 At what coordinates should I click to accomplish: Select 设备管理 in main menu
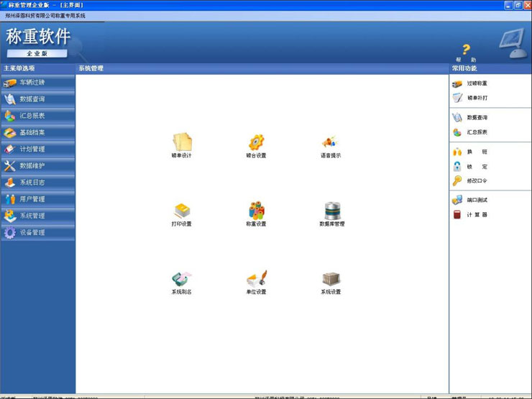tap(37, 232)
